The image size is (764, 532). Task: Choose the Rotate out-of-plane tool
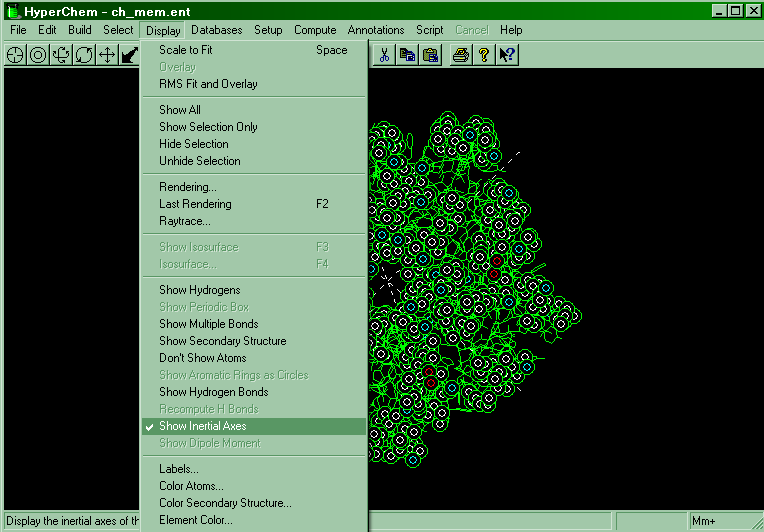tap(61, 55)
